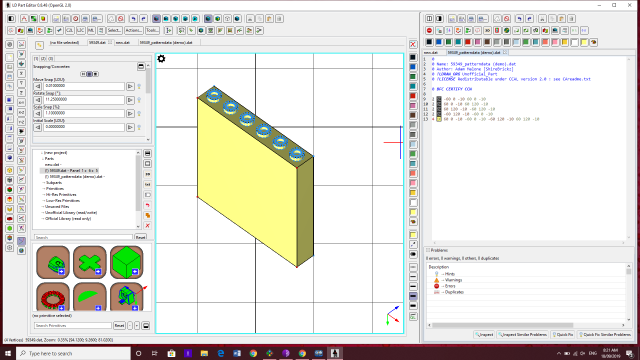640x360 pixels.
Task: Click the redo arrow in the text editor toolbar
Action: [x=529, y=19]
